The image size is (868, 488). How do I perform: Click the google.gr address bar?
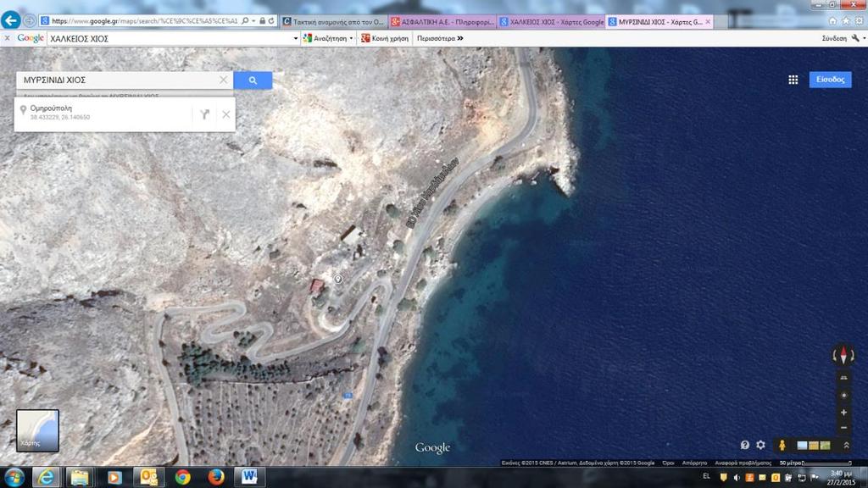[x=144, y=21]
